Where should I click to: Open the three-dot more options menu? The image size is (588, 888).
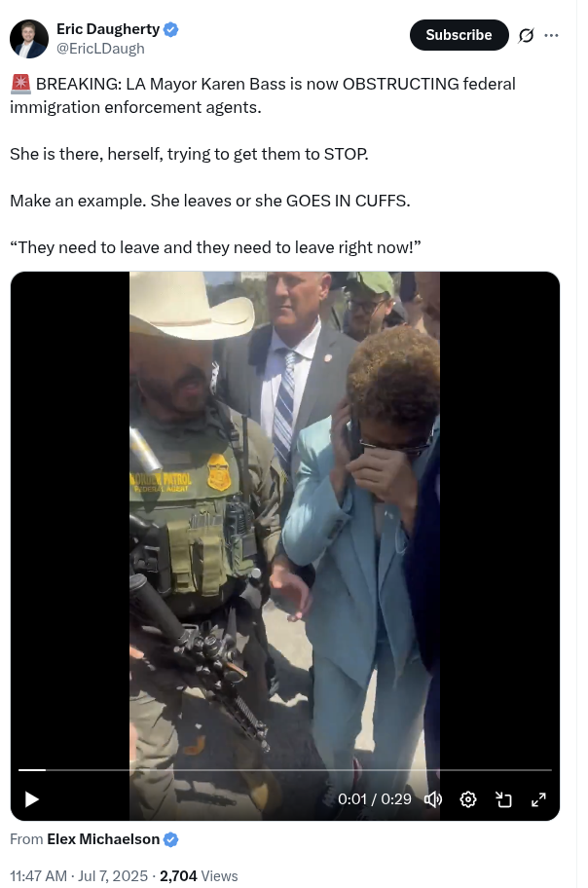click(551, 36)
